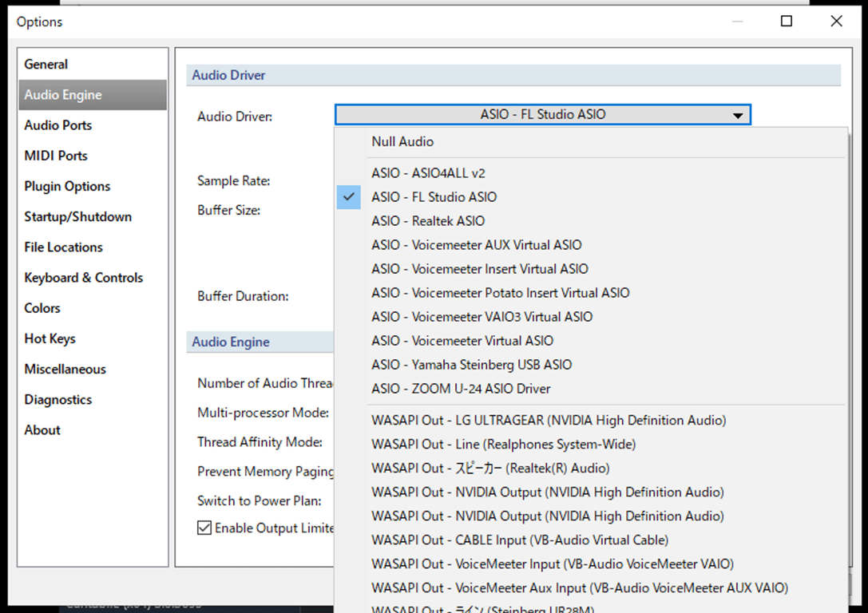Choose Voicemeeter VAIO3 Virtual ASIO

(x=591, y=316)
